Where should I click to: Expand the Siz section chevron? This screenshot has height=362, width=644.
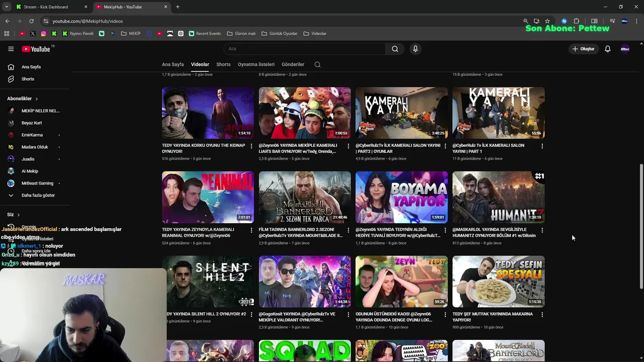coord(19,215)
